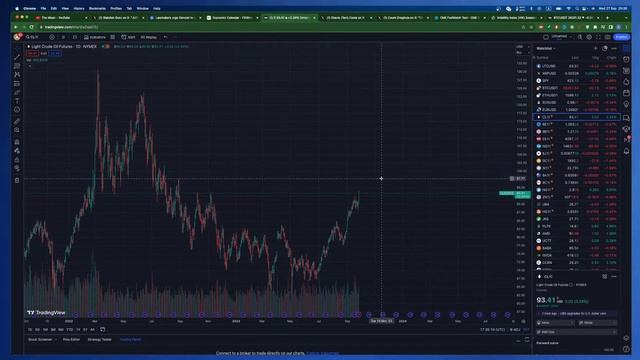Viewport: 640px width, 360px height.
Task: Toggle Hide All Drawings eye icon
Action: (x=17, y=168)
